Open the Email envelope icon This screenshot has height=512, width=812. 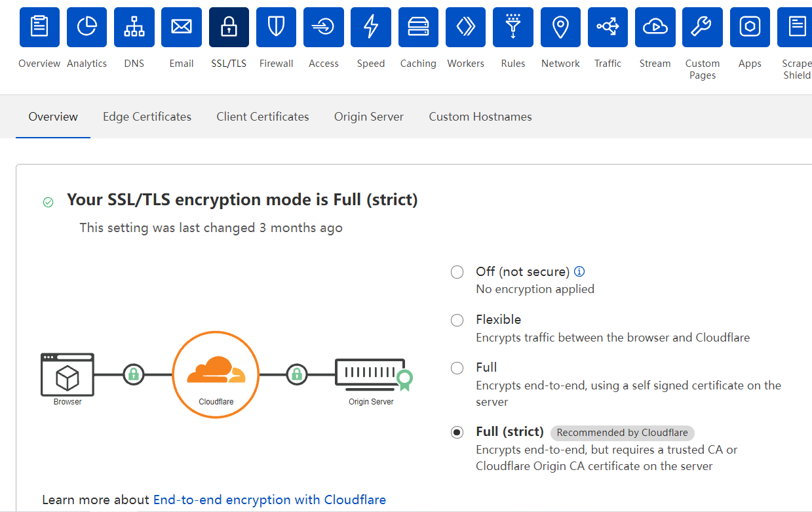pyautogui.click(x=182, y=27)
